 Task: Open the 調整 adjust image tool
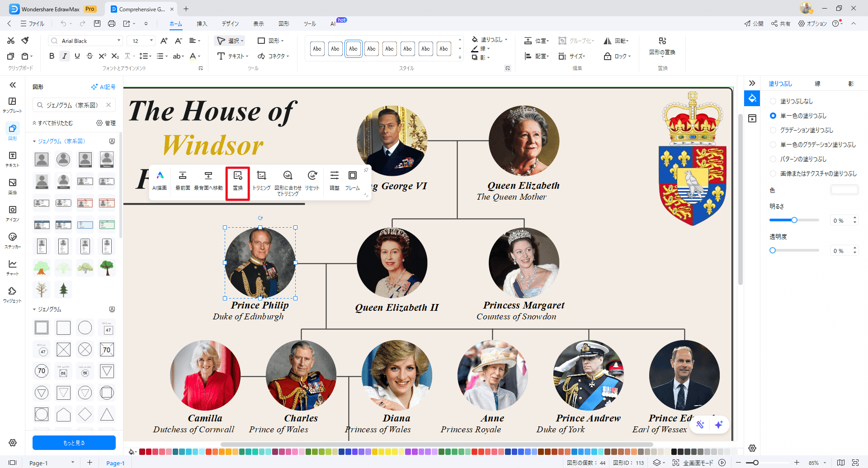[335, 180]
